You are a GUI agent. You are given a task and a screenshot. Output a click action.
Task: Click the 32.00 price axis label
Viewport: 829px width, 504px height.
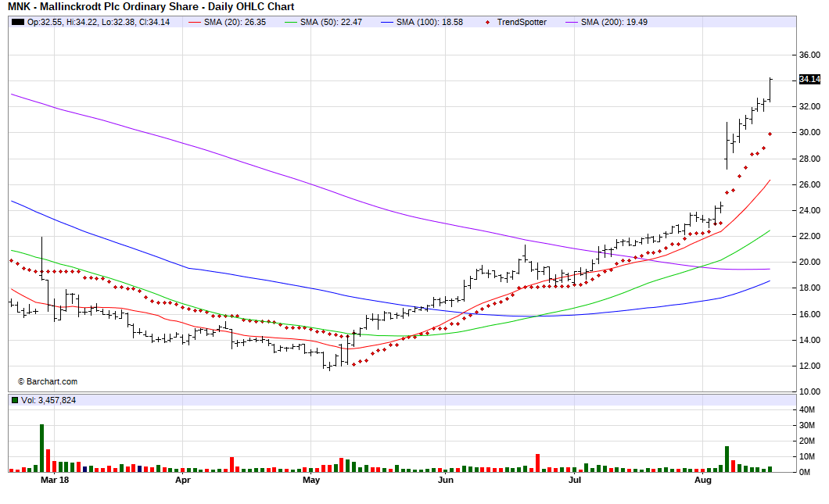coord(809,107)
